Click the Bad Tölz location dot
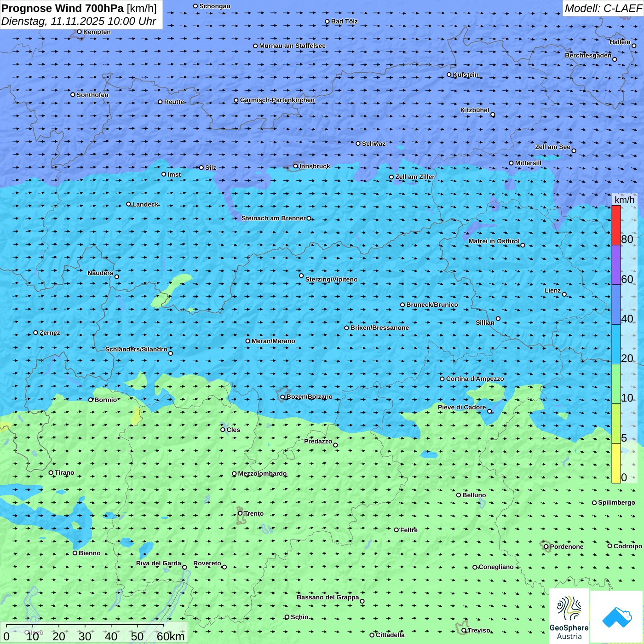Screen dimensions: 644x644 328,22
